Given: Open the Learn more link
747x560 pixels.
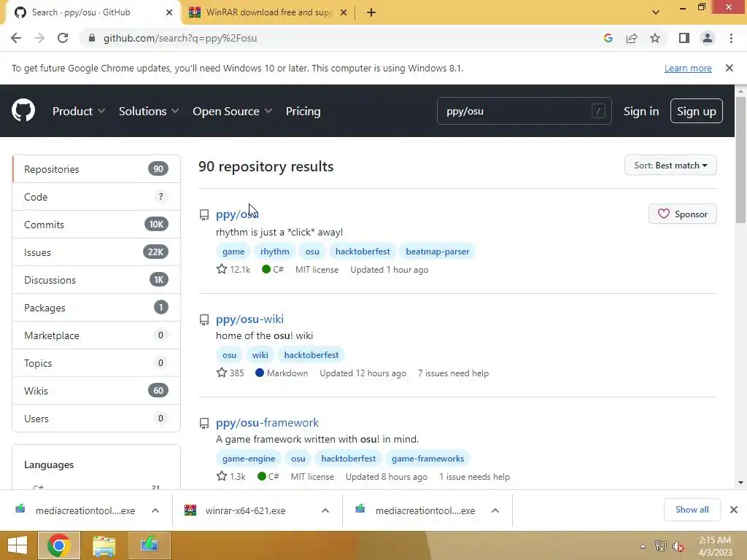Looking at the screenshot, I should pyautogui.click(x=688, y=68).
